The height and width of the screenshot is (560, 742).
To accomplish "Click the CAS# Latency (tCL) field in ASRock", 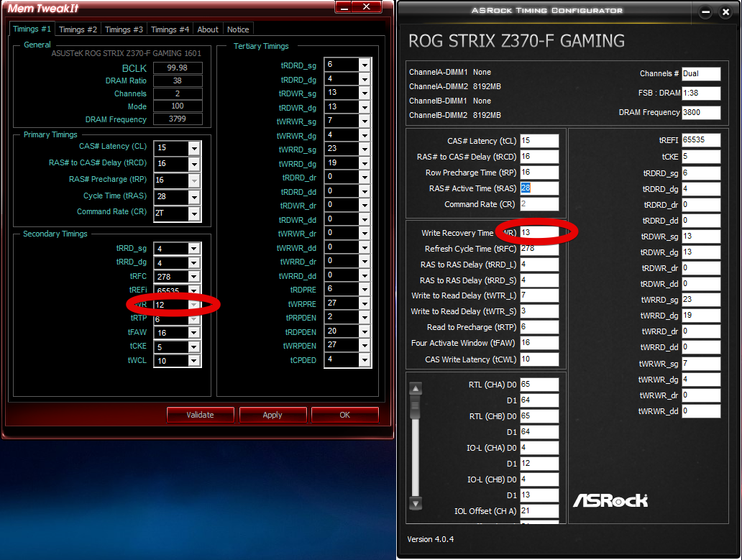I will pyautogui.click(x=539, y=141).
